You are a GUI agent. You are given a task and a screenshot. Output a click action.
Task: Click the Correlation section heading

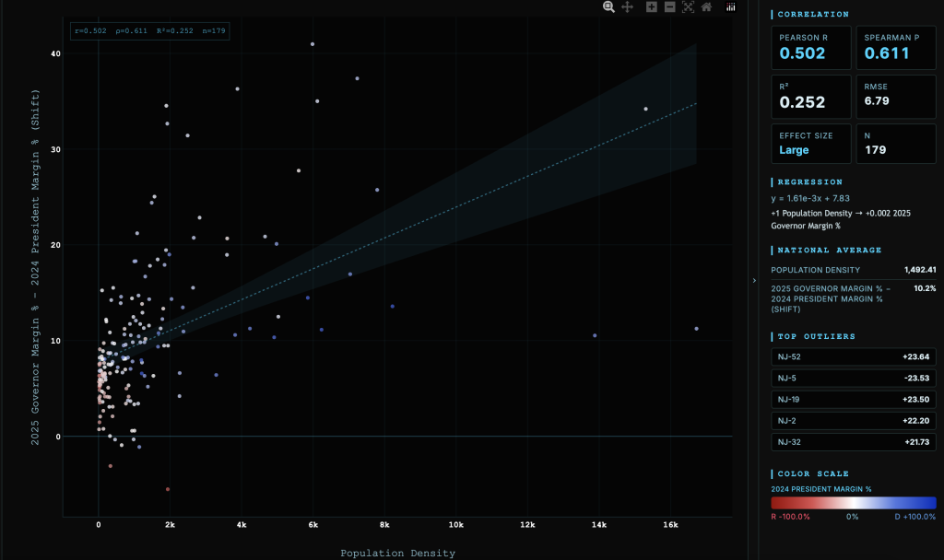click(813, 14)
